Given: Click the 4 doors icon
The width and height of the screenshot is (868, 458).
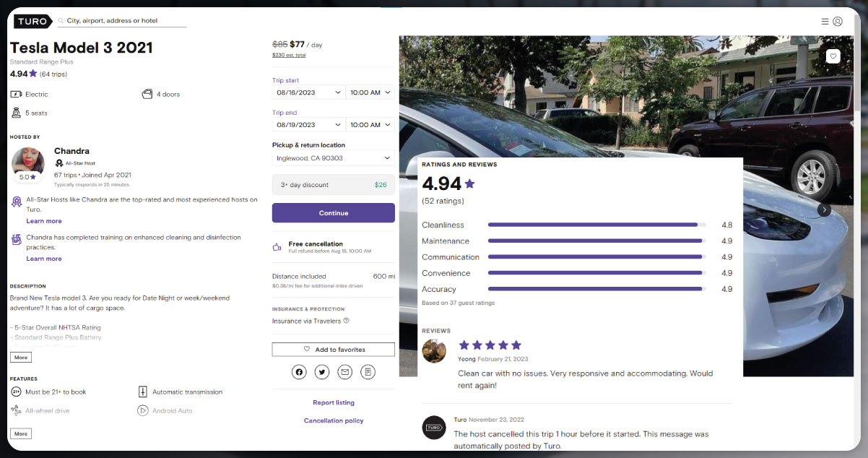Looking at the screenshot, I should [x=147, y=95].
